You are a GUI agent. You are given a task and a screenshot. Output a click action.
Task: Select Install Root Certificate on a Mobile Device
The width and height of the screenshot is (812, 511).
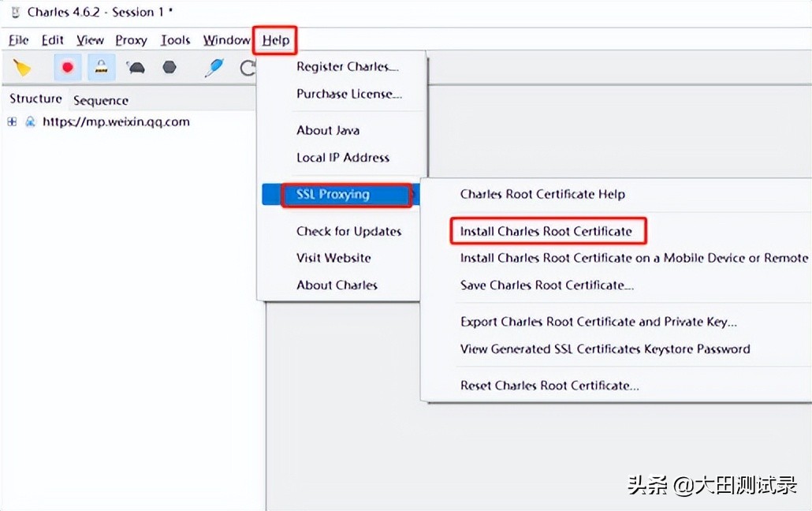[634, 258]
